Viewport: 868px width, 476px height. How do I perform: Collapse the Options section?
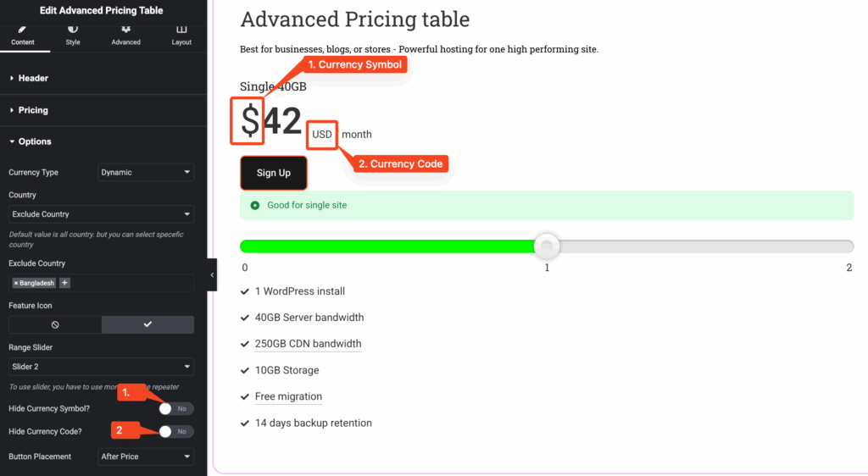[x=34, y=141]
